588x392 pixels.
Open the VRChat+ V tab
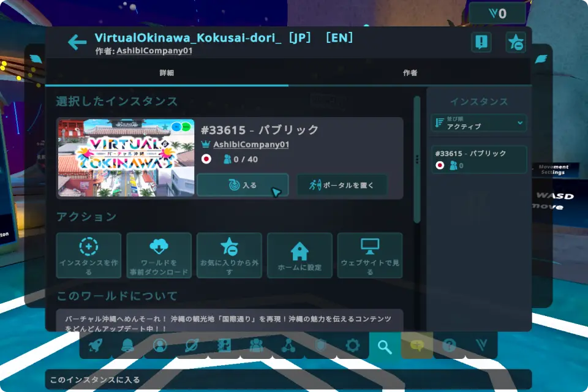tap(481, 345)
